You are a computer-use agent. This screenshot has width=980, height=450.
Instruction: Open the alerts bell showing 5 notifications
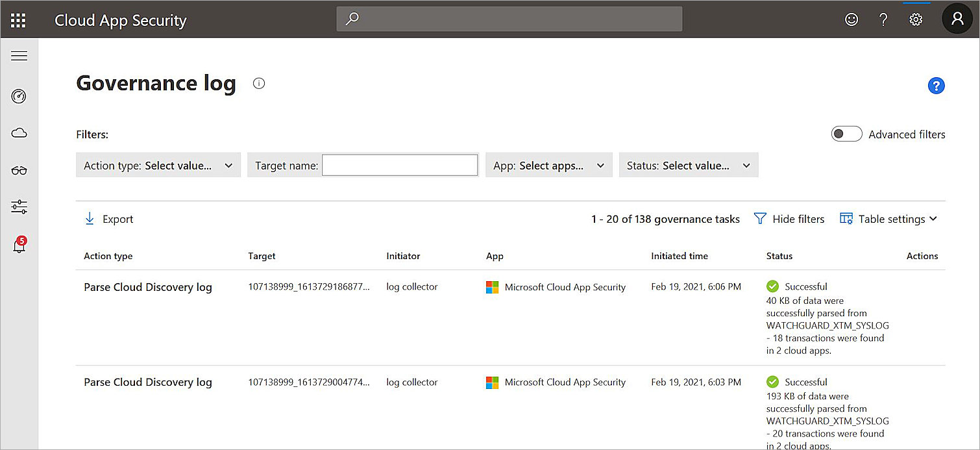point(19,245)
